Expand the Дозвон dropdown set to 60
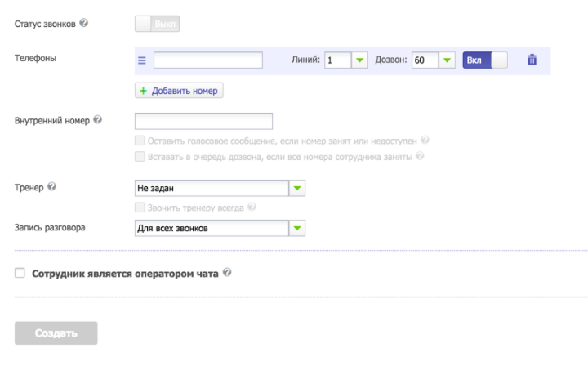 point(447,60)
